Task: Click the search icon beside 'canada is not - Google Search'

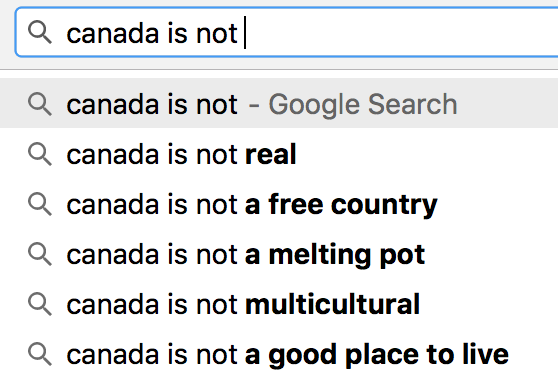Action: point(40,104)
